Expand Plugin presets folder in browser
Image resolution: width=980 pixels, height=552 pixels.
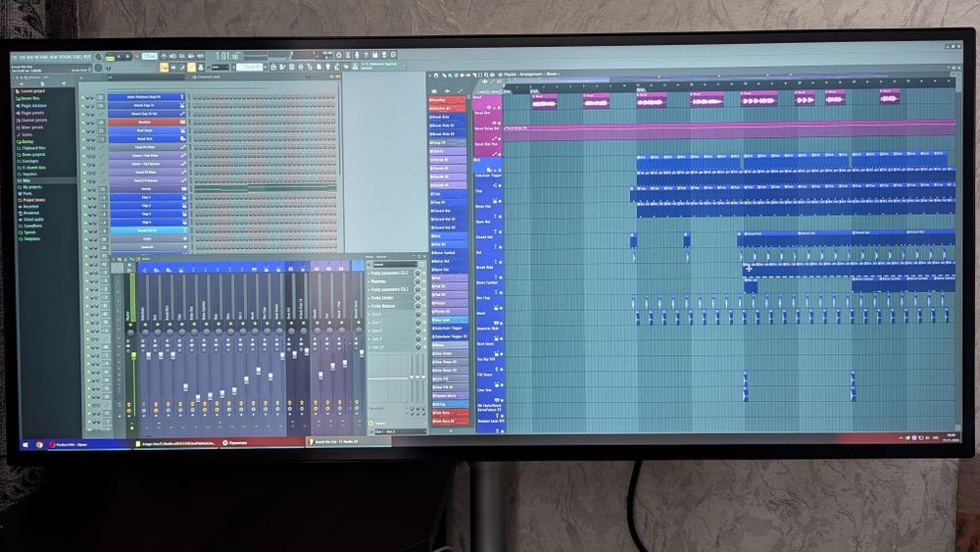pyautogui.click(x=32, y=113)
